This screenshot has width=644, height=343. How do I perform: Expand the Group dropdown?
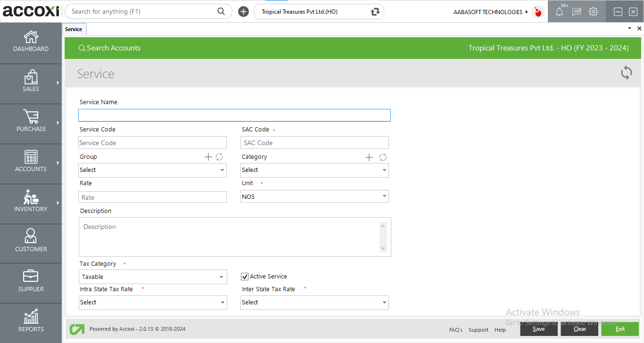click(152, 170)
